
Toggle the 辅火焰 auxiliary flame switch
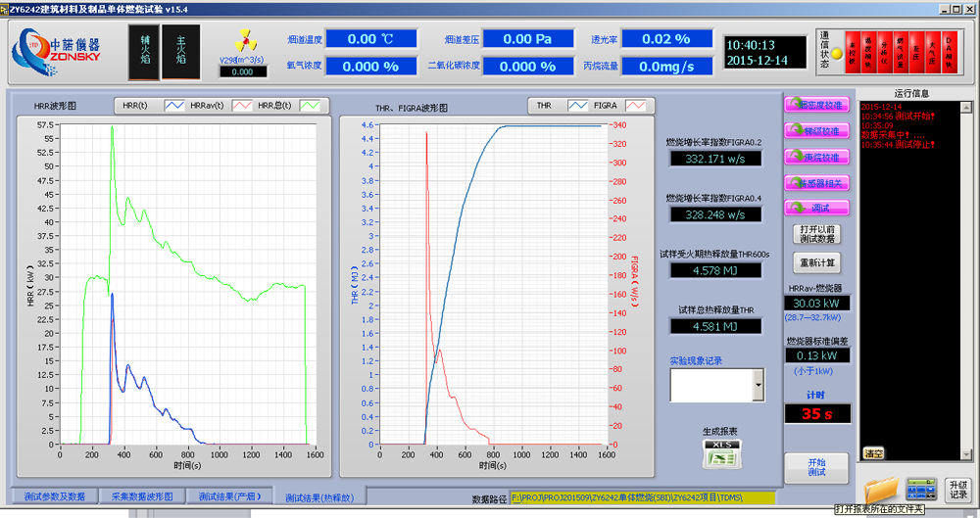(144, 53)
